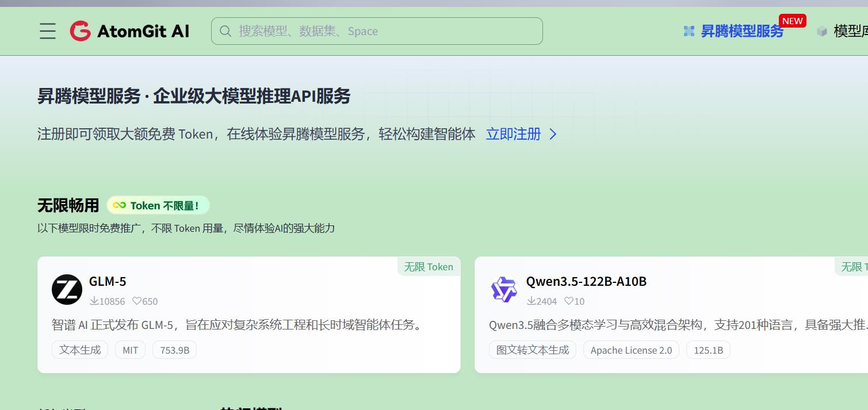
Task: Open the hamburger navigation menu
Action: click(x=48, y=31)
